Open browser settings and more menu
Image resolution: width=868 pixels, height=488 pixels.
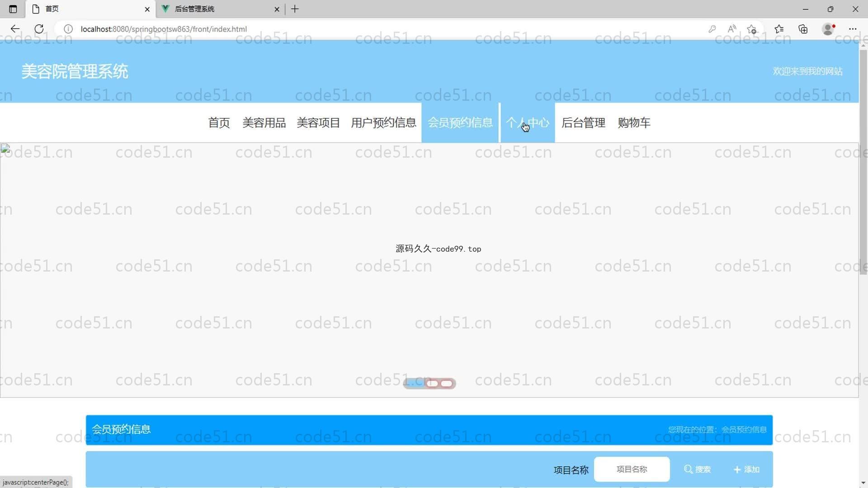coord(853,29)
